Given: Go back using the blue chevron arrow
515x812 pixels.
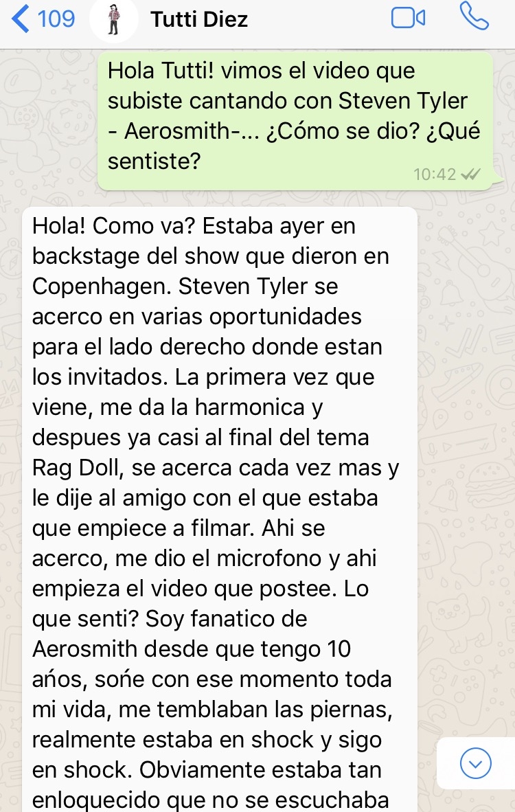Looking at the screenshot, I should [20, 19].
